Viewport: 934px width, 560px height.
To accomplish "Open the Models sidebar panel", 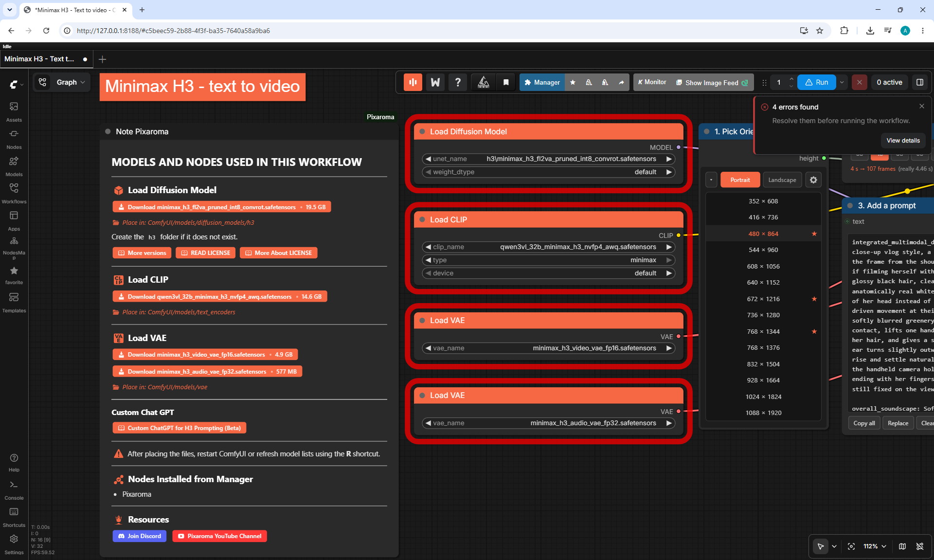I will click(x=14, y=166).
